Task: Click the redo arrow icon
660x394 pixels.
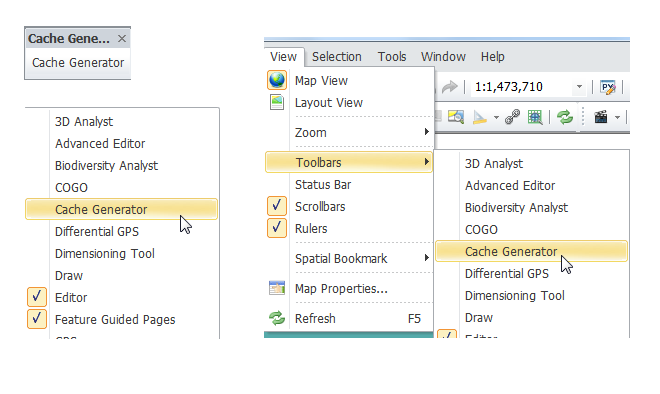Action: (x=449, y=87)
